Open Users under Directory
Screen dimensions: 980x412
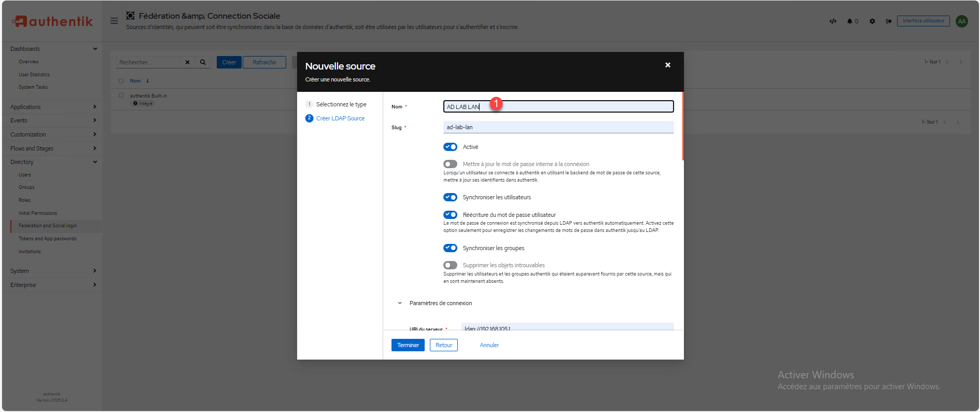pos(25,175)
